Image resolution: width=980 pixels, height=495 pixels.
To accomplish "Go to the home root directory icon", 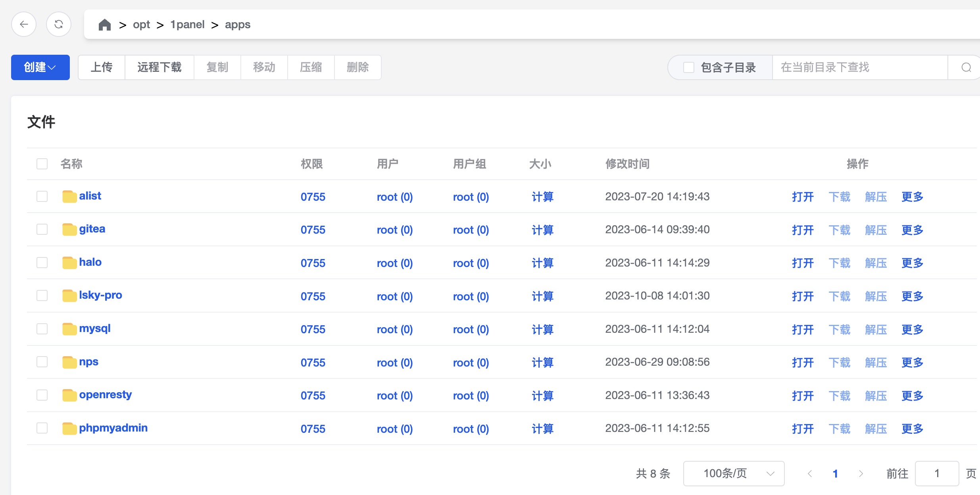I will pos(105,25).
